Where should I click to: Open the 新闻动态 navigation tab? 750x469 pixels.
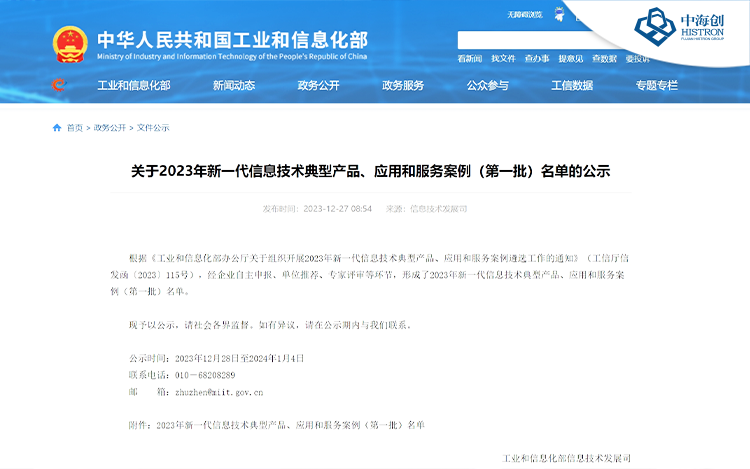[x=233, y=85]
